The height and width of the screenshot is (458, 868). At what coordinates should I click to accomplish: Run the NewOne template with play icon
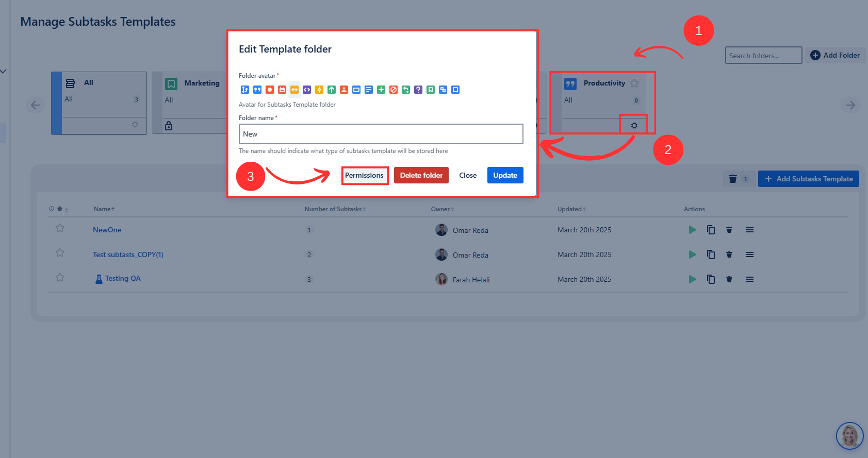pyautogui.click(x=692, y=230)
